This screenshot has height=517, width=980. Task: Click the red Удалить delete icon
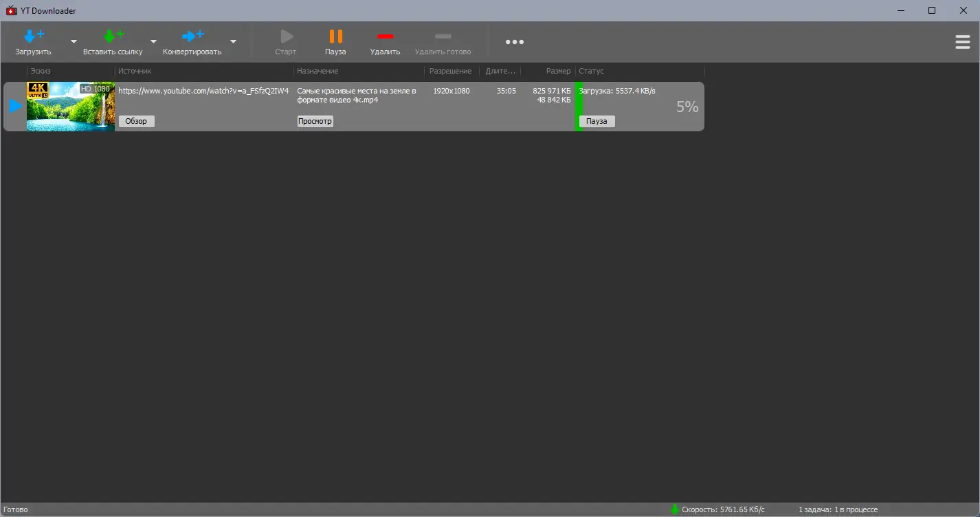click(385, 36)
